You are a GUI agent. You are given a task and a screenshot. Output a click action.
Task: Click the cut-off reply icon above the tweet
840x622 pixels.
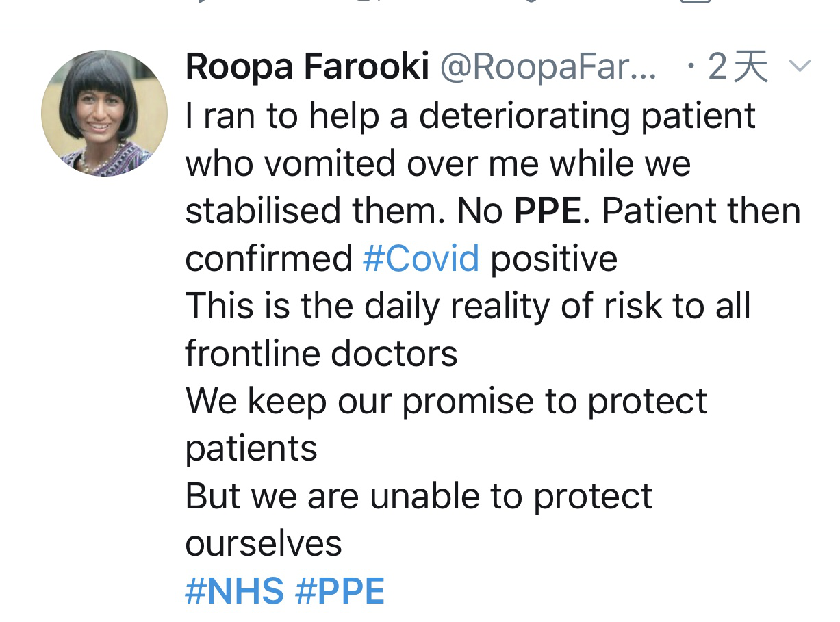[x=201, y=2]
